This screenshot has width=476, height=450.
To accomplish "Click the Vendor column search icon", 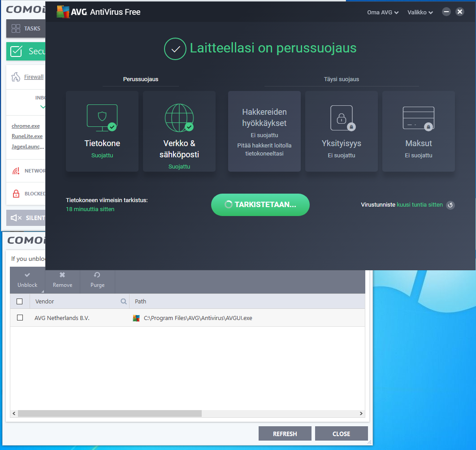I will coord(124,302).
